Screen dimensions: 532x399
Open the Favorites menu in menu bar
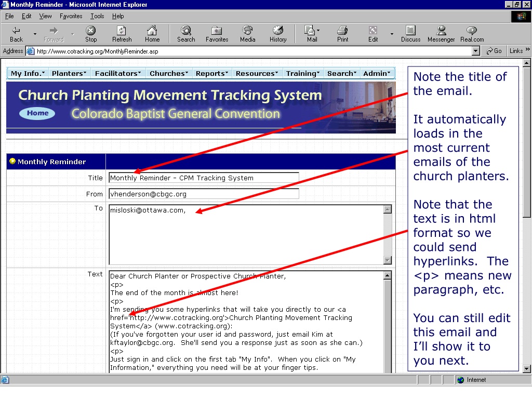[x=71, y=16]
